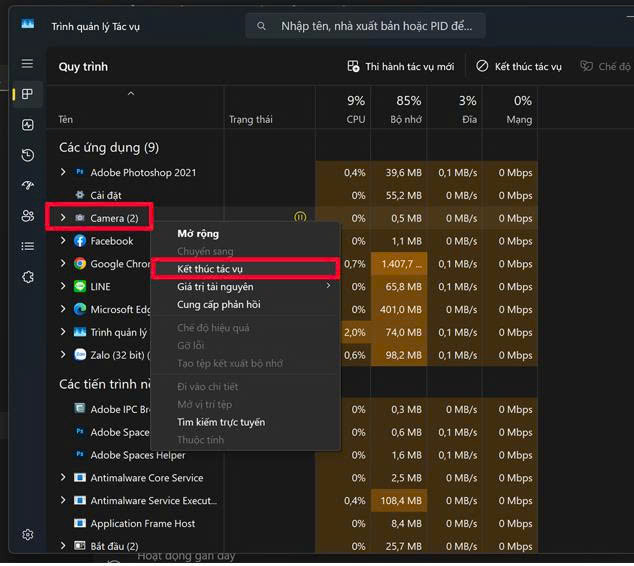Click the 108,4 MB memory cell
Viewport: 634px width, 566px height.
399,500
